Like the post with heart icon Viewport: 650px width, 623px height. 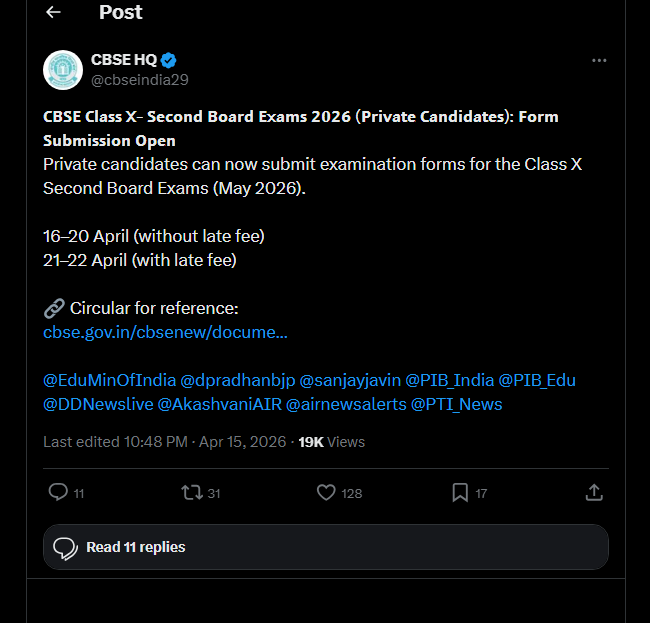click(x=326, y=492)
